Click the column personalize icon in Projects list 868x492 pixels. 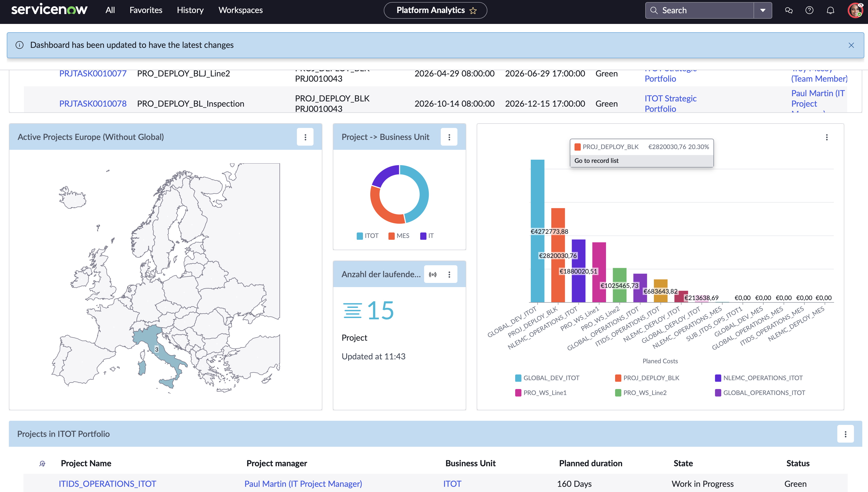(x=42, y=464)
